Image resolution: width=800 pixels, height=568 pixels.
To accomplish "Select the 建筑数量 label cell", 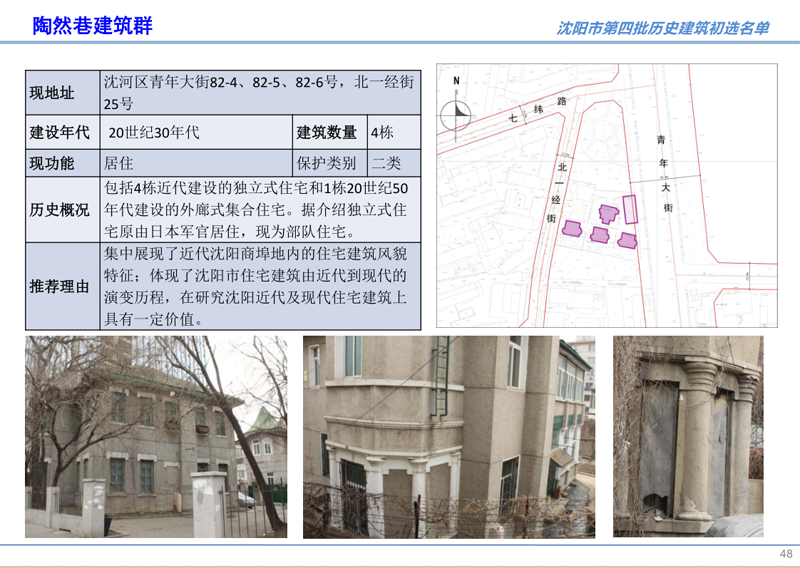I will [329, 133].
